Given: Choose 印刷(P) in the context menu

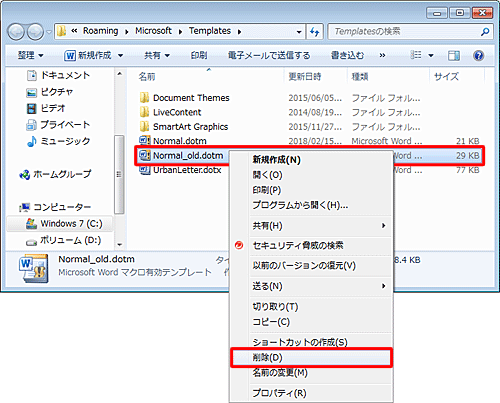Looking at the screenshot, I should click(x=310, y=190).
